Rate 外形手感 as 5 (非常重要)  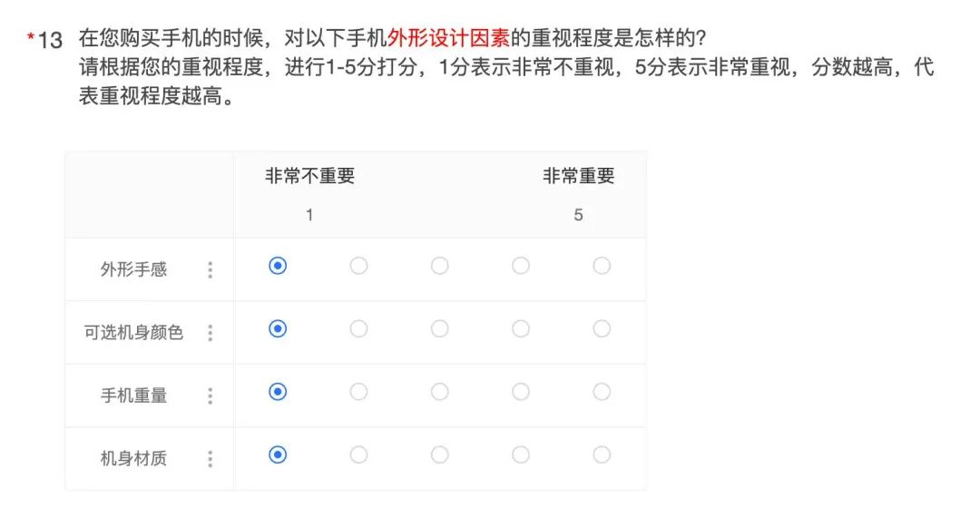[x=602, y=266]
